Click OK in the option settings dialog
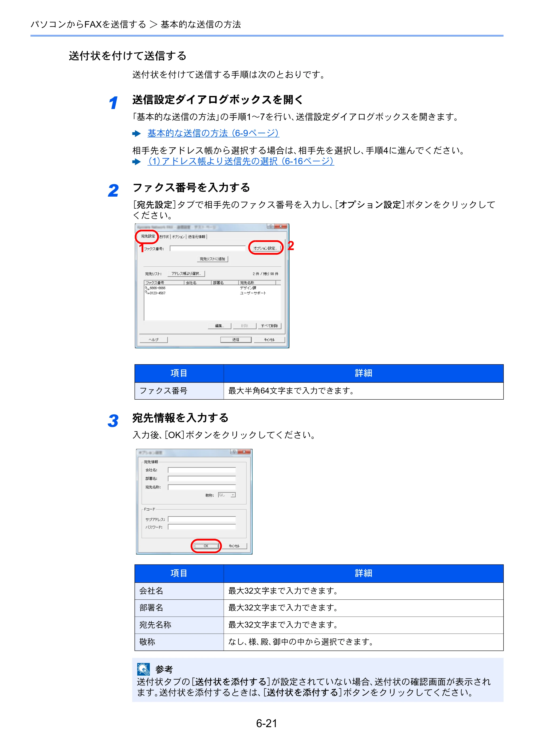Screen dimensions: 534x756 206,546
